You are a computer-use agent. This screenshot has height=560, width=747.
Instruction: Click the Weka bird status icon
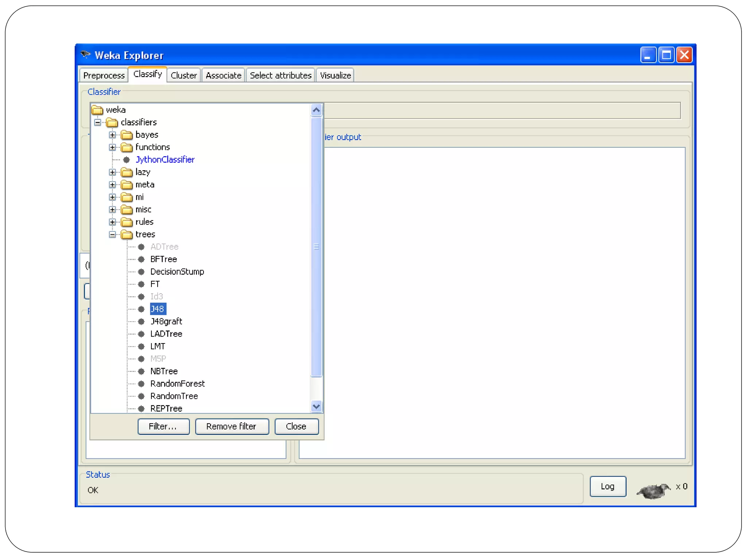click(x=653, y=491)
